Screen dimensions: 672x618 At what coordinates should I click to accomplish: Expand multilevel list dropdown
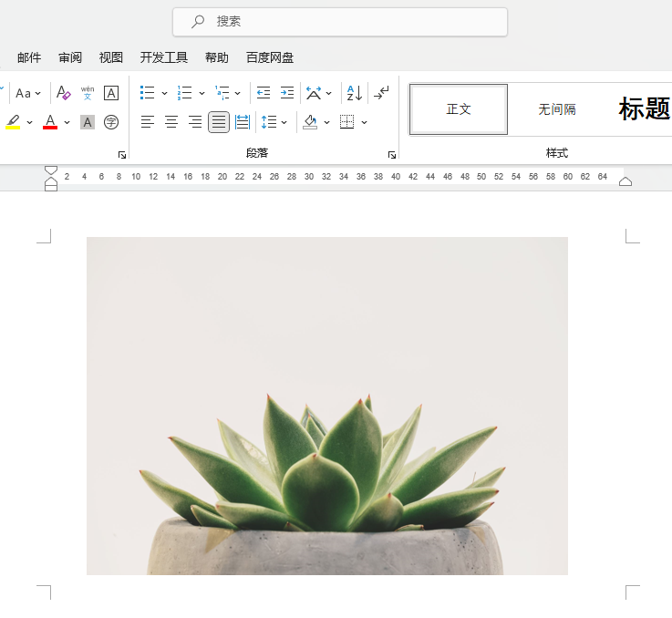coord(238,93)
